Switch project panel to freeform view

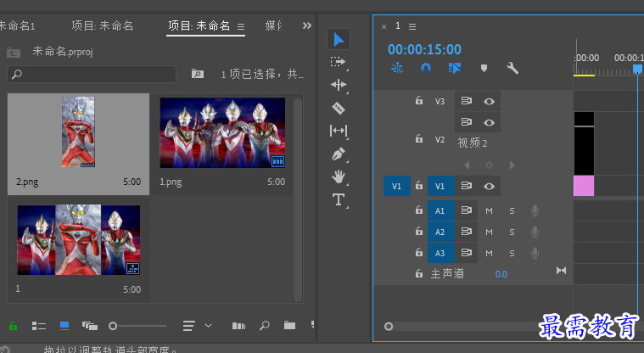[x=90, y=326]
